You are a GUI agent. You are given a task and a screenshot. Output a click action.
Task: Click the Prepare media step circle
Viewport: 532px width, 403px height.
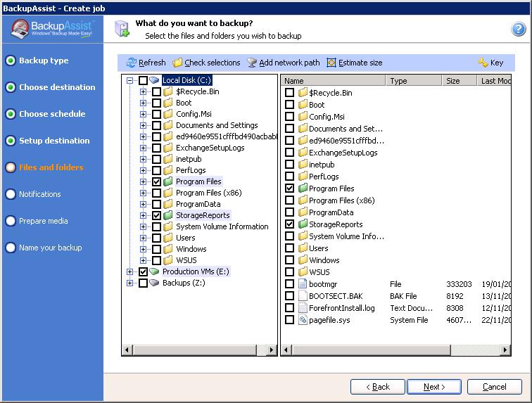tap(11, 221)
